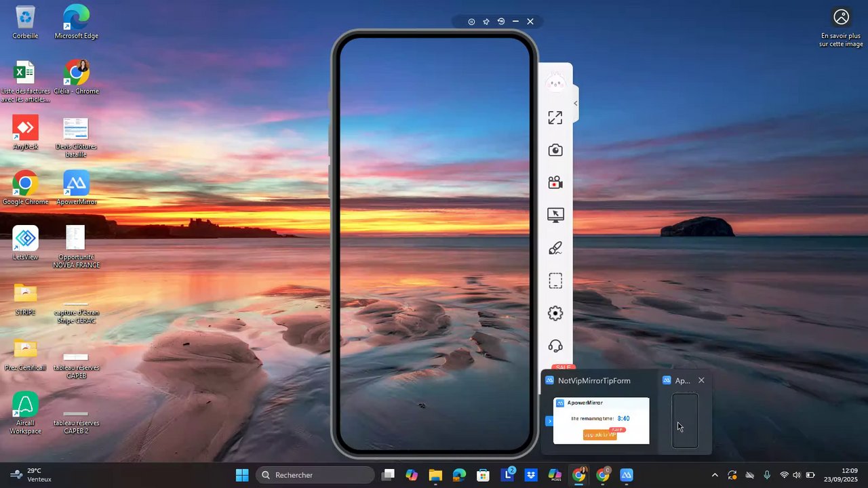Pin the ApowerMirror window on top
Viewport: 868px width, 488px height.
tap(486, 22)
